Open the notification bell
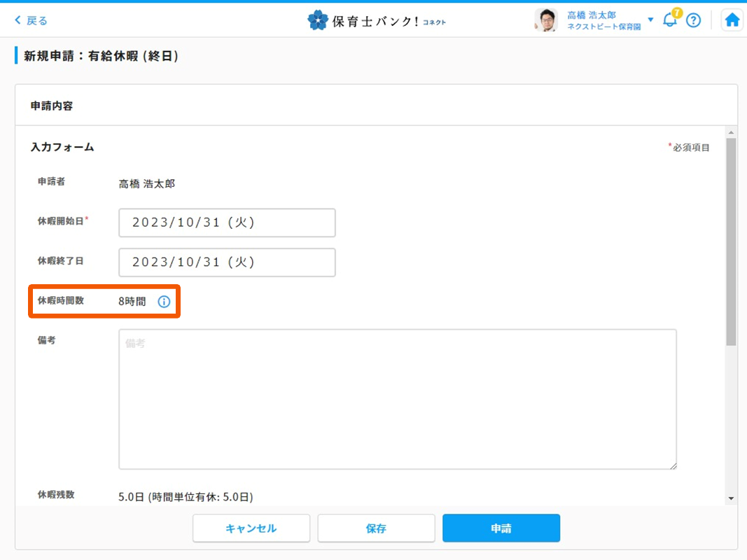This screenshot has height=560, width=747. [670, 20]
